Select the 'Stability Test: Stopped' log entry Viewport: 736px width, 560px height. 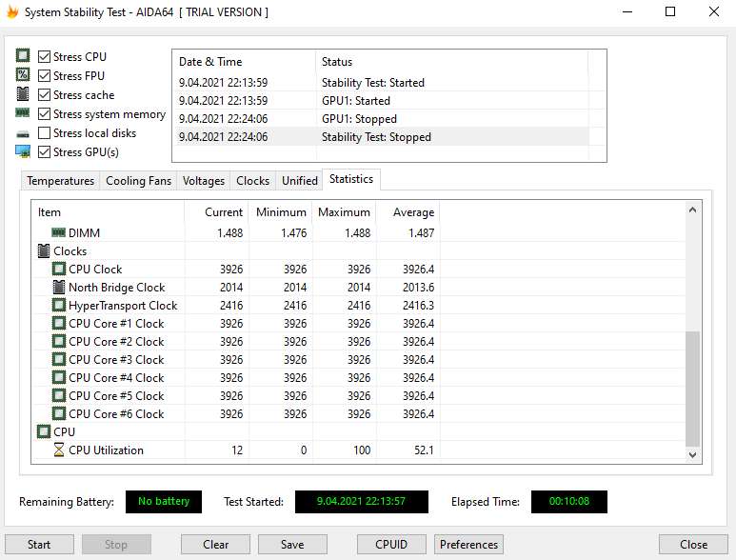[x=381, y=136]
